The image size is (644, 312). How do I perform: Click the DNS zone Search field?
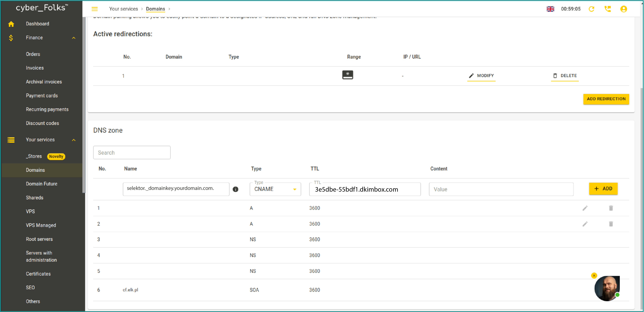132,152
